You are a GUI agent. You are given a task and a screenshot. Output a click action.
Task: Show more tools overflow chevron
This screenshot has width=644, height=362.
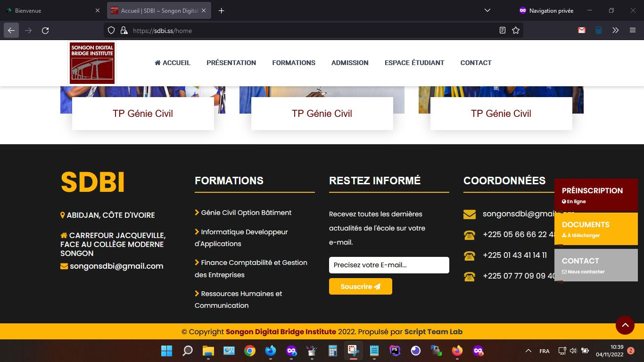pyautogui.click(x=615, y=31)
